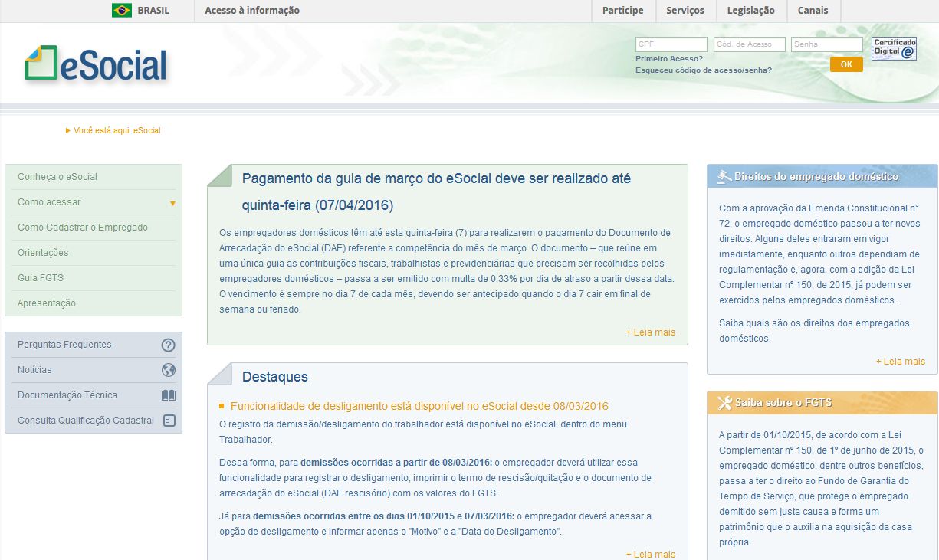Screen dimensions: 939x560
Task: Click the question mark icon beside Perguntas Frequentes
Action: 168,344
